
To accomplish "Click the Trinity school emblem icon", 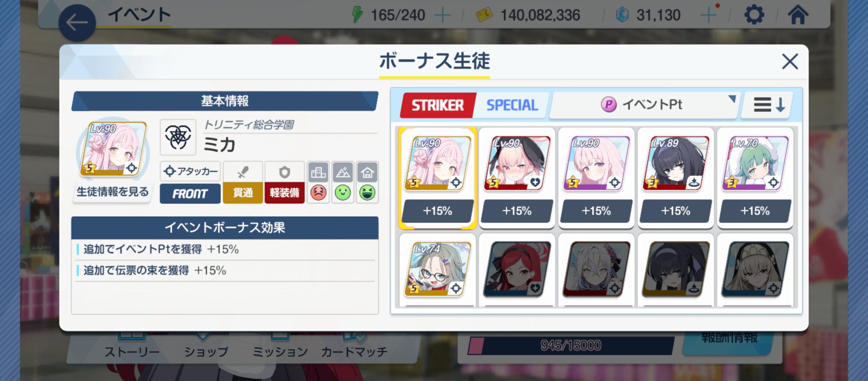I will click(x=178, y=137).
